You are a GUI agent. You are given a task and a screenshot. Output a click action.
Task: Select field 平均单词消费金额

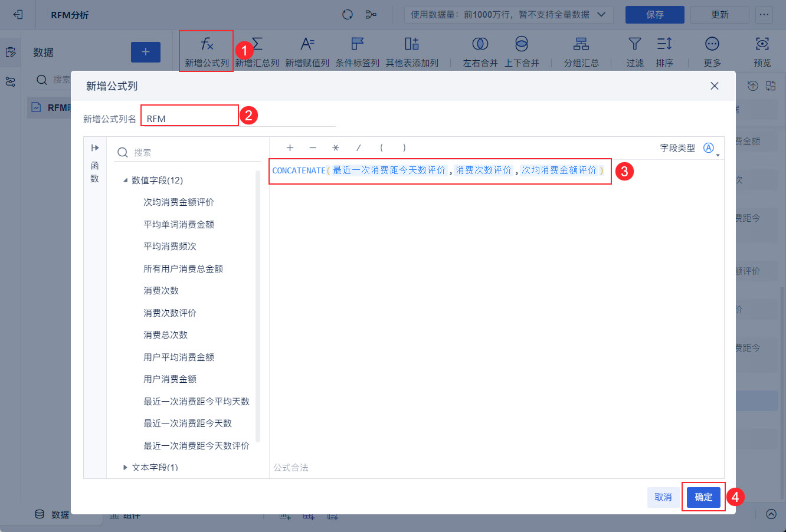click(179, 225)
